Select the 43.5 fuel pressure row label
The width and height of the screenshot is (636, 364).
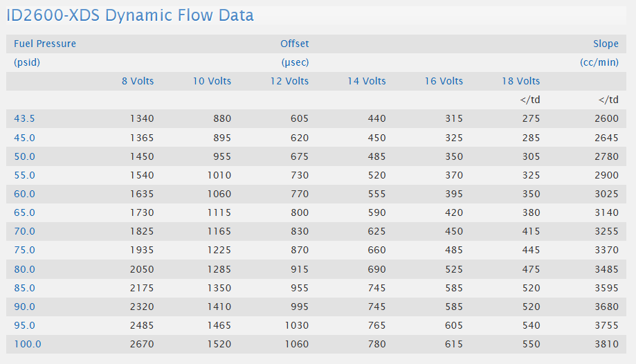(x=24, y=118)
